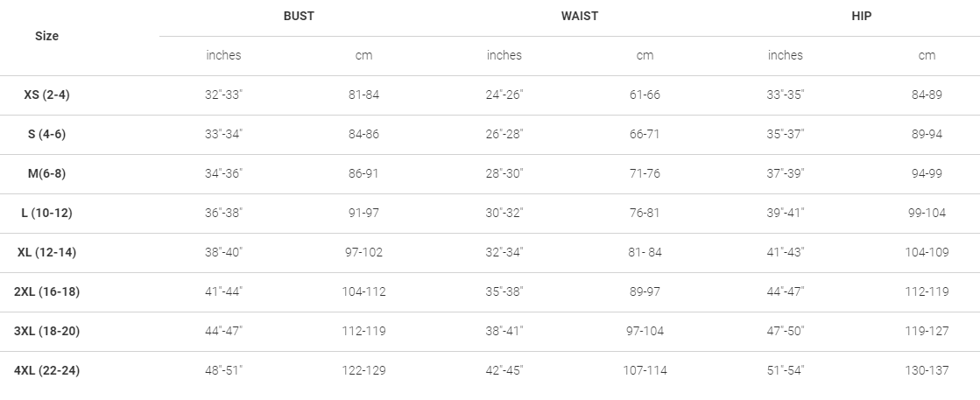The height and width of the screenshot is (400, 980).
Task: Select the 3XL (18-20) size row label
Action: pos(46,331)
